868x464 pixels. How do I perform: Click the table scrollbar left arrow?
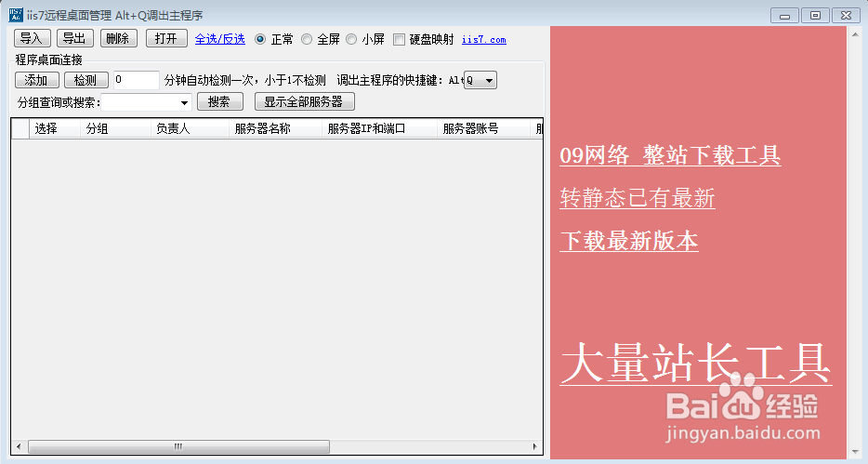click(19, 446)
